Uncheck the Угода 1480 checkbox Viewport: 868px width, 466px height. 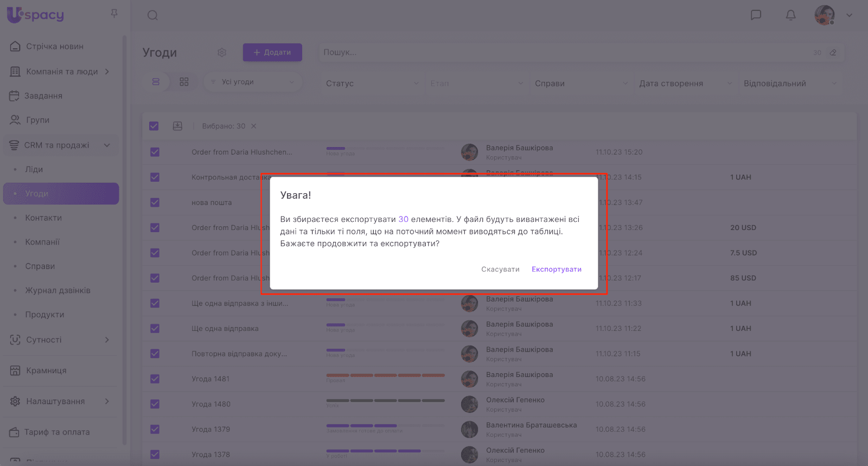point(155,404)
